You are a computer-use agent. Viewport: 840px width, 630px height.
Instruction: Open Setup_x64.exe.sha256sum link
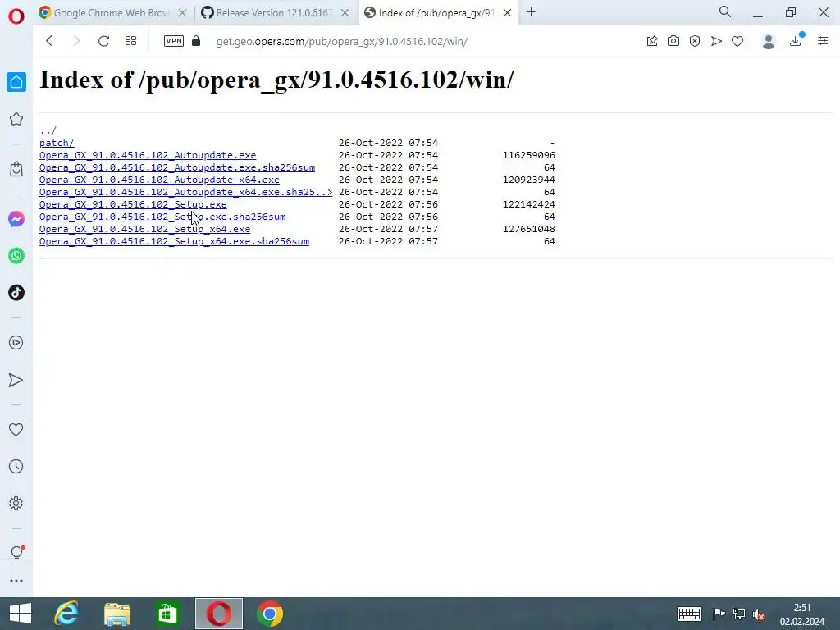click(x=174, y=241)
